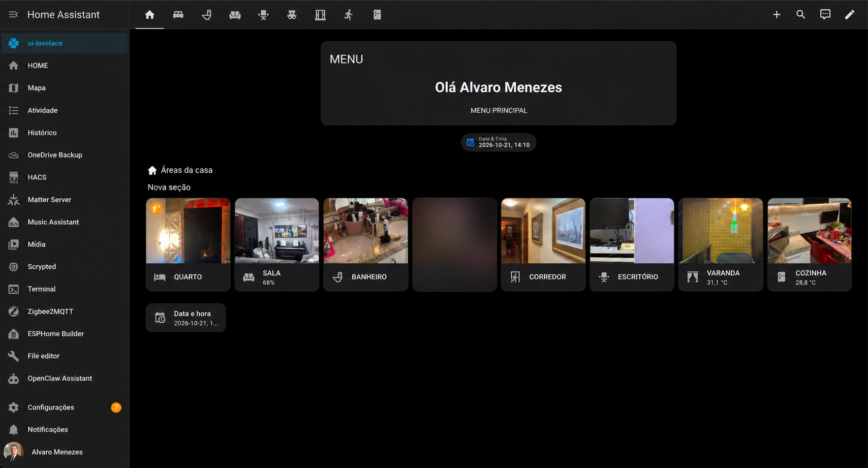Switch to the running person icon tab
This screenshot has height=468, width=868.
pos(349,15)
